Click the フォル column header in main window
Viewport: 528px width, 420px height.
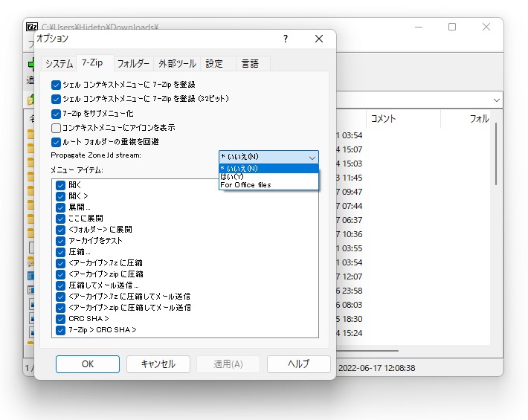pyautogui.click(x=466, y=118)
